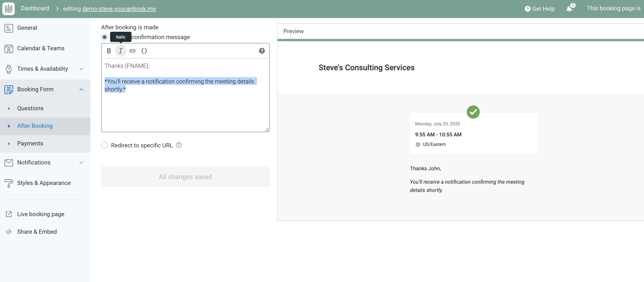Grab the text area resize handle
This screenshot has height=282, width=644.
tap(267, 130)
